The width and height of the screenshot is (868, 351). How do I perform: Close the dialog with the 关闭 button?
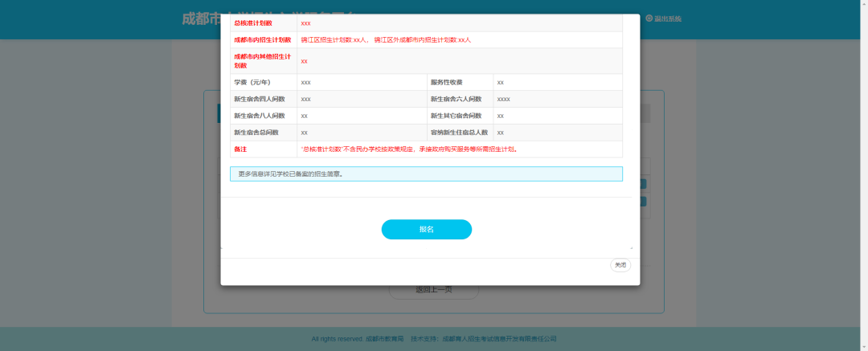click(x=620, y=265)
